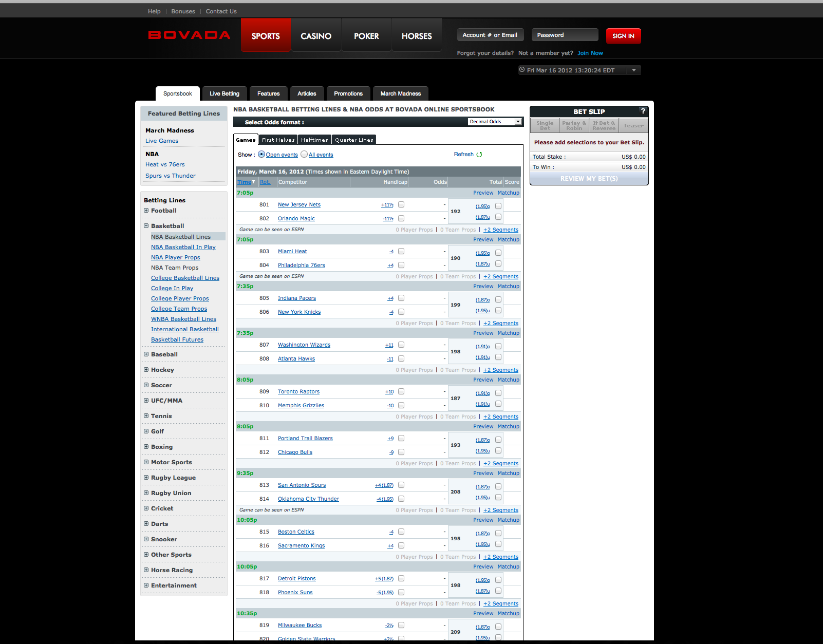Open NBA Player Props link

[176, 257]
